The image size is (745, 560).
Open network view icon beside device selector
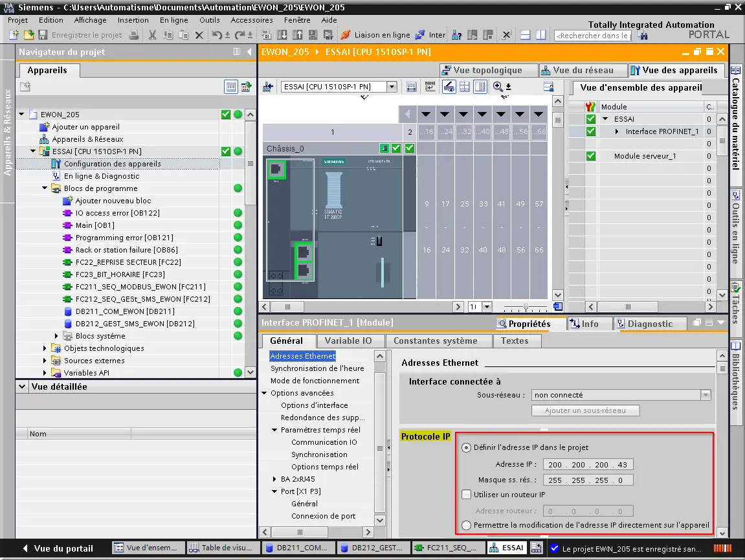(x=268, y=87)
